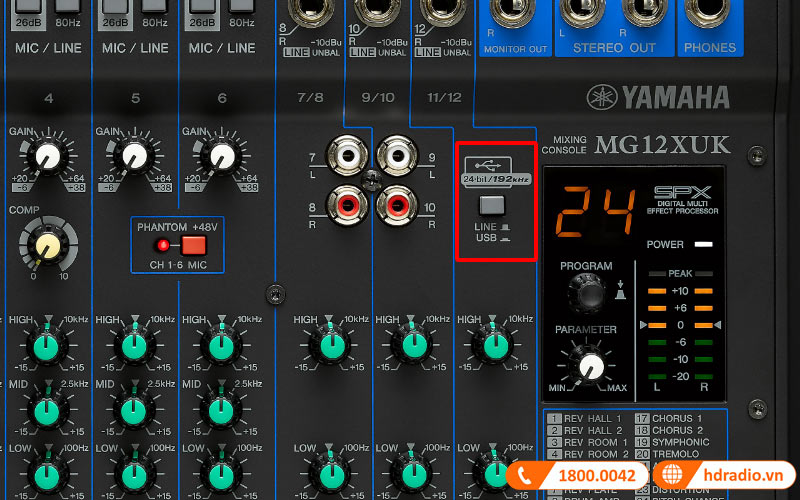800x500 pixels.
Task: Click the foot switch symbol beside the PROGRAM knob
Action: pos(620,289)
